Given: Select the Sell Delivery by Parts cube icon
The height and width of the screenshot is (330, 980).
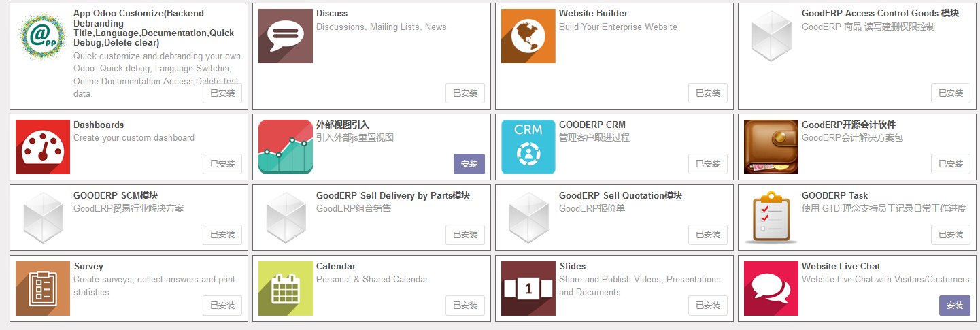Looking at the screenshot, I should click(286, 218).
